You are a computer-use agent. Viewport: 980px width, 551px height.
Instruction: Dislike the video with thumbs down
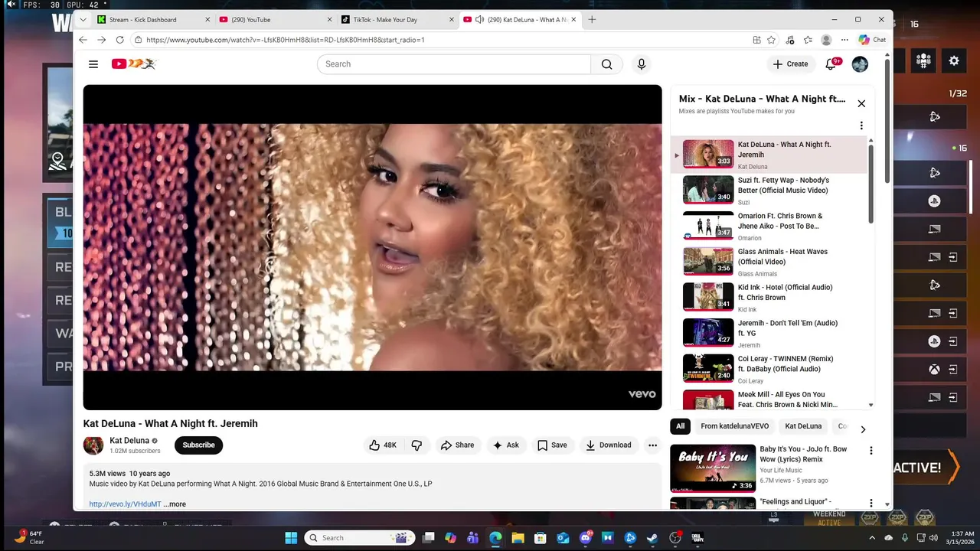[x=417, y=445]
